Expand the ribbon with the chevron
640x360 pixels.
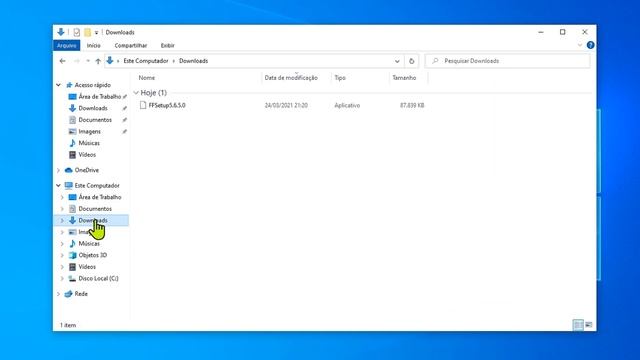(580, 45)
